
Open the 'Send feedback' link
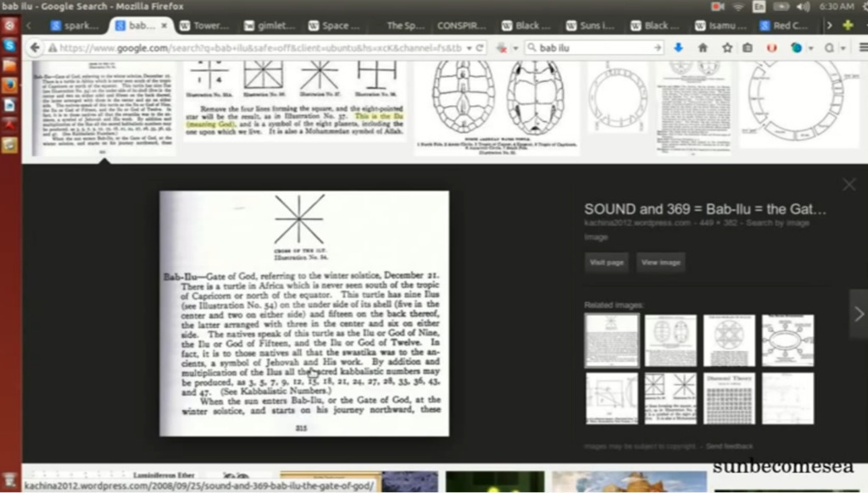click(x=729, y=446)
